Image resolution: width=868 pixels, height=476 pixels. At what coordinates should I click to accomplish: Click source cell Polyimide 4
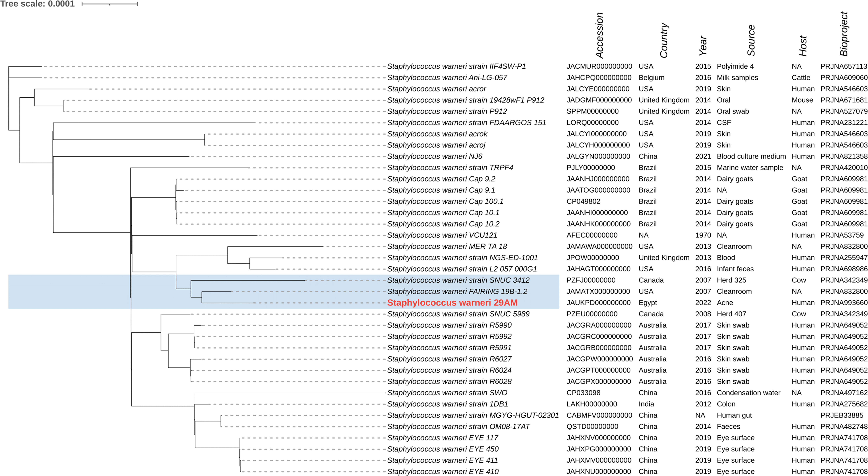[735, 66]
